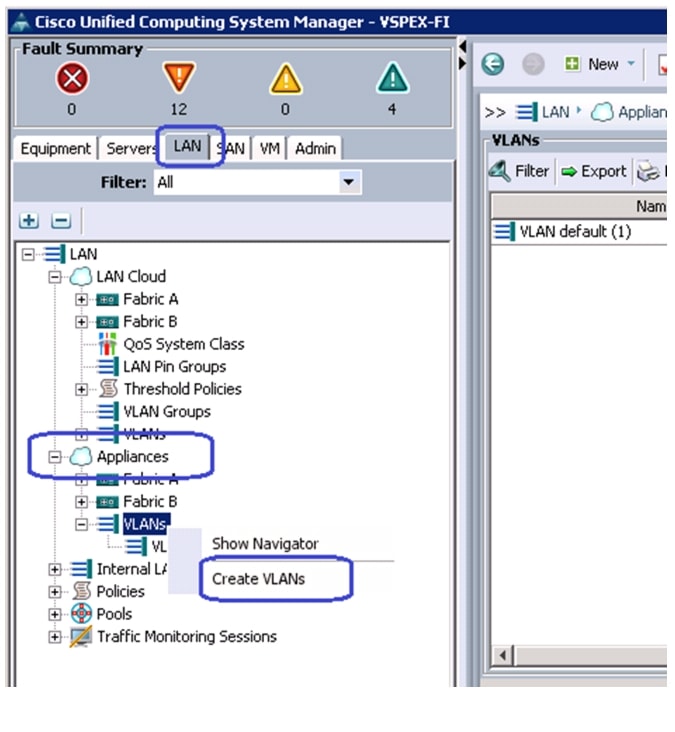Select QoS System Class in tree
The height and width of the screenshot is (732, 675).
point(184,344)
